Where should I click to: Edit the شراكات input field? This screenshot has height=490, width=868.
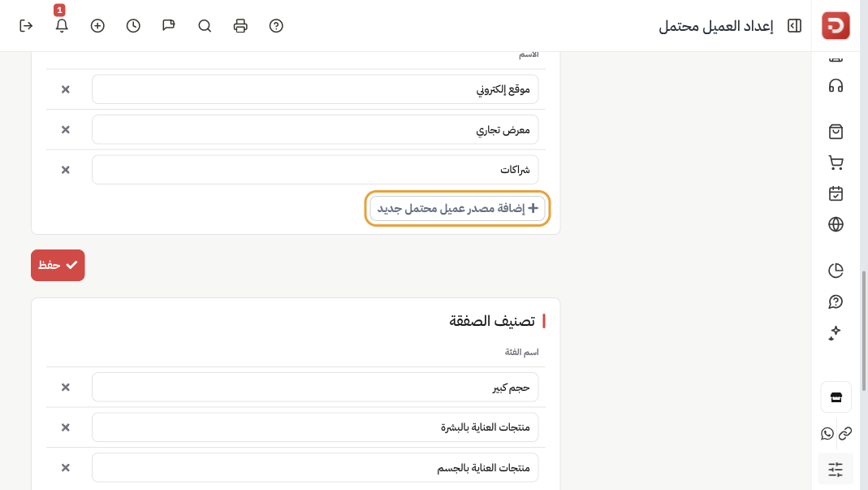[315, 170]
